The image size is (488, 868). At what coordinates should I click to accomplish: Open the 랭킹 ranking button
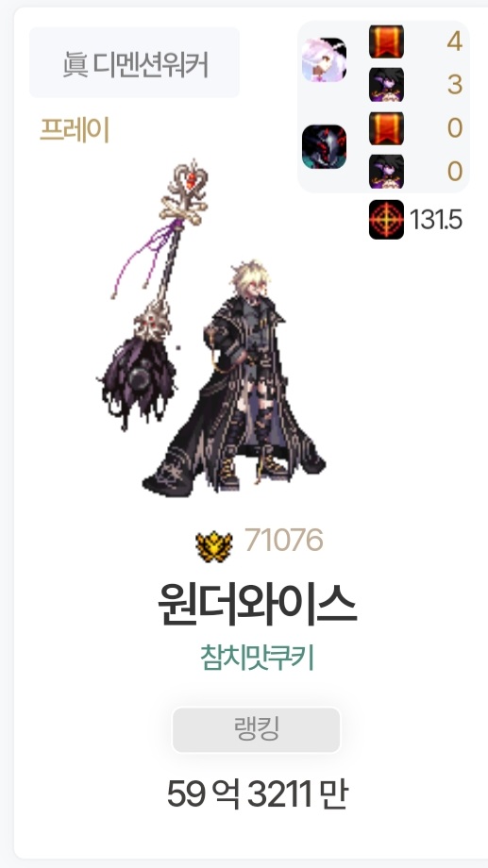(257, 729)
